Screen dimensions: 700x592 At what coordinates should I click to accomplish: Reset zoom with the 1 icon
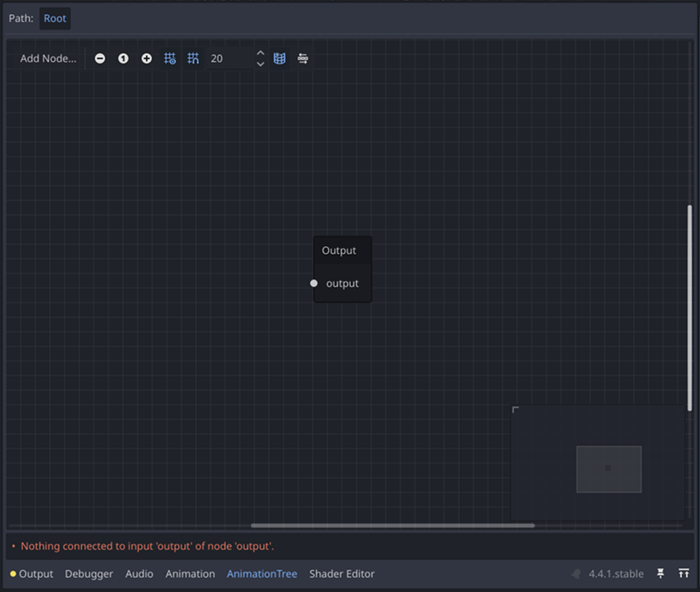pyautogui.click(x=123, y=58)
